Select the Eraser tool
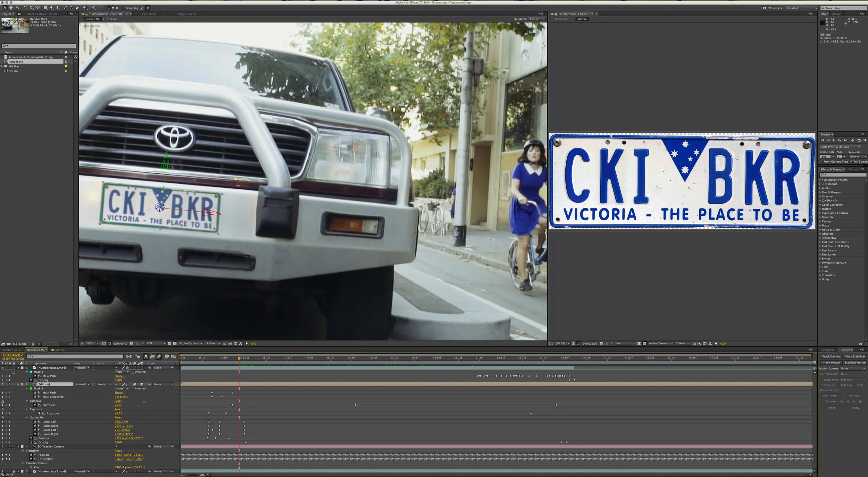Image resolution: width=868 pixels, height=477 pixels. point(77,8)
